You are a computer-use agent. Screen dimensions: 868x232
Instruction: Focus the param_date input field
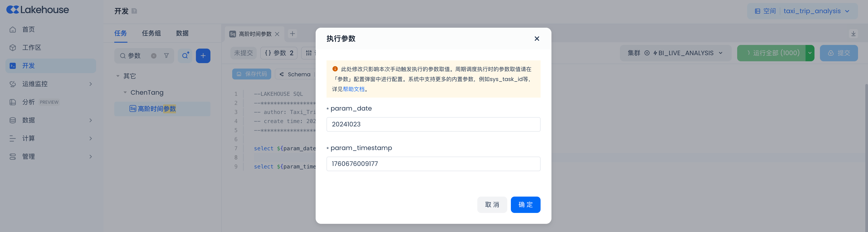(433, 124)
